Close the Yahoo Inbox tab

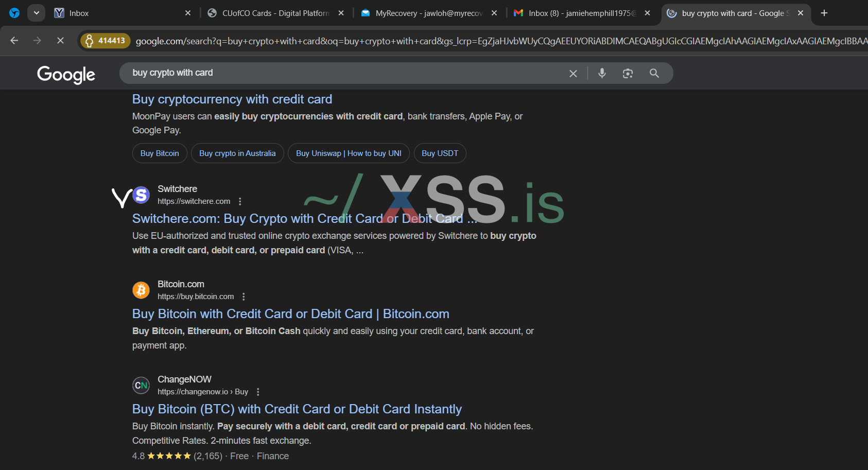[188, 13]
